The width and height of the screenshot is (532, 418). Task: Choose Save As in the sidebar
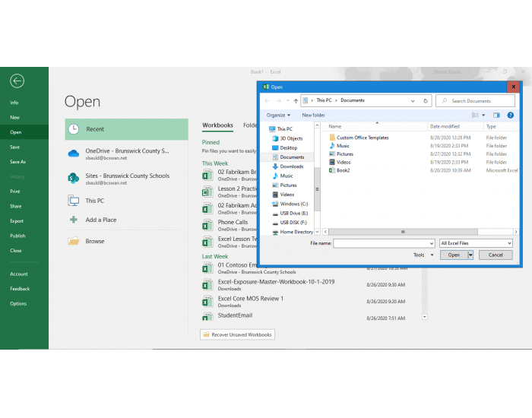click(18, 162)
